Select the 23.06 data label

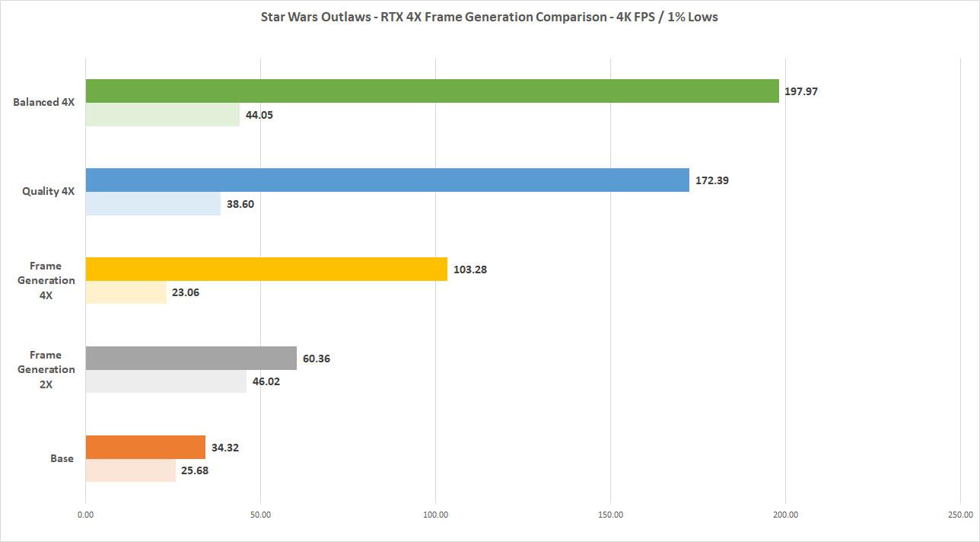(186, 292)
